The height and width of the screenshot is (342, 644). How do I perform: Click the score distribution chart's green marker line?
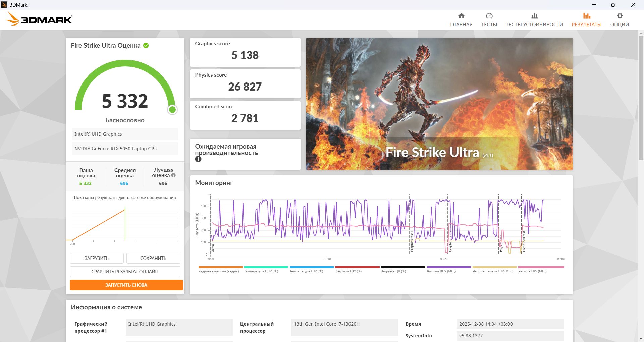[125, 224]
